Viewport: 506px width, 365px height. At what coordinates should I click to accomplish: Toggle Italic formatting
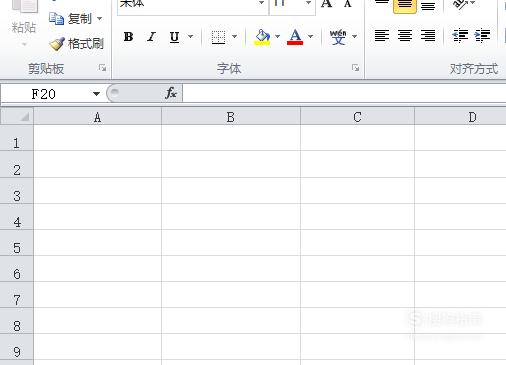click(152, 36)
